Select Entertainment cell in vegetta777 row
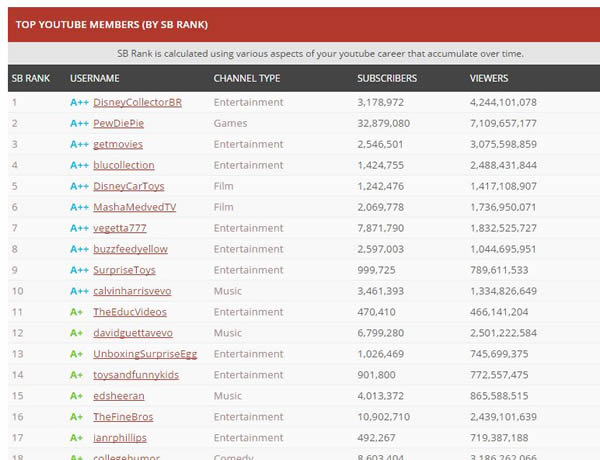This screenshot has width=600, height=460. pos(248,228)
